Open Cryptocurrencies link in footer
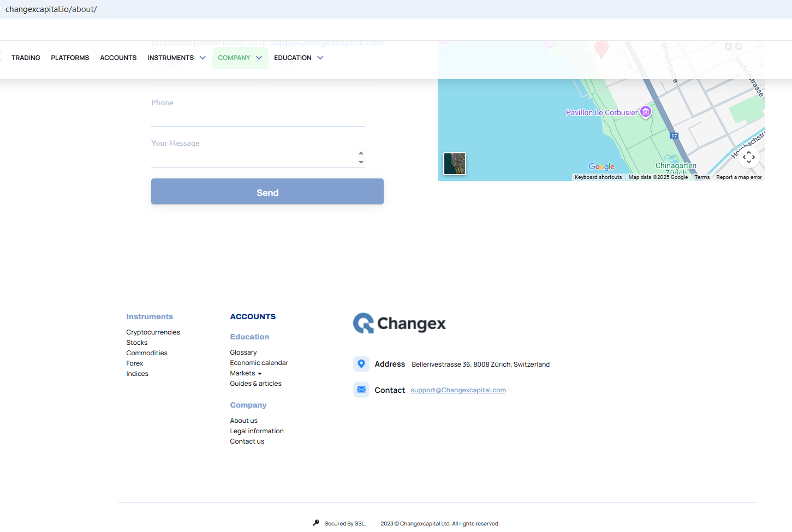The height and width of the screenshot is (532, 792). tap(153, 332)
